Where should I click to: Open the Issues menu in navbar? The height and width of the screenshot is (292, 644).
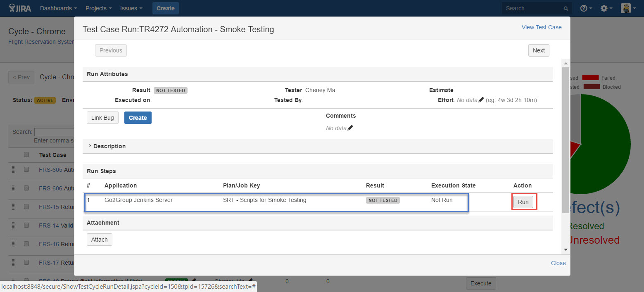[x=131, y=8]
